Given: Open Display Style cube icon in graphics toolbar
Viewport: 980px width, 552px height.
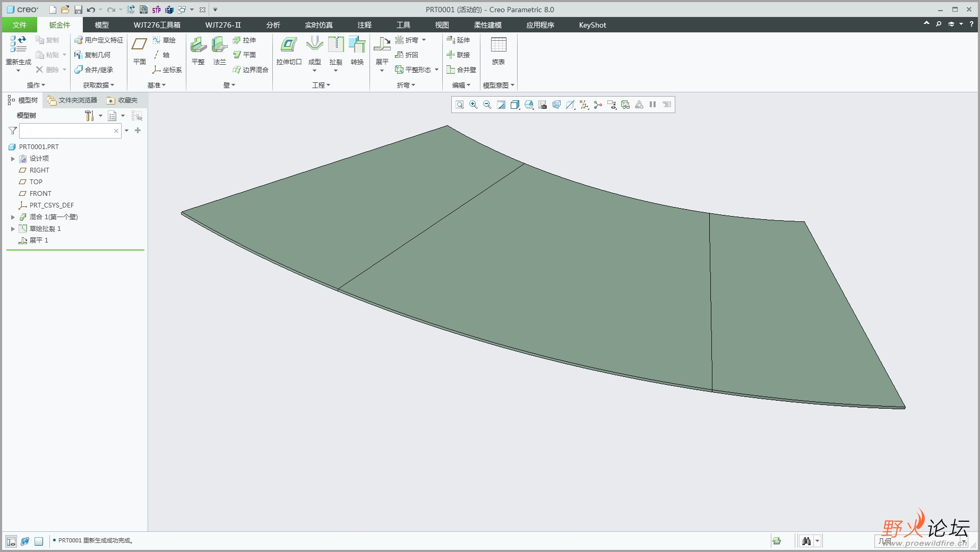Looking at the screenshot, I should 515,105.
